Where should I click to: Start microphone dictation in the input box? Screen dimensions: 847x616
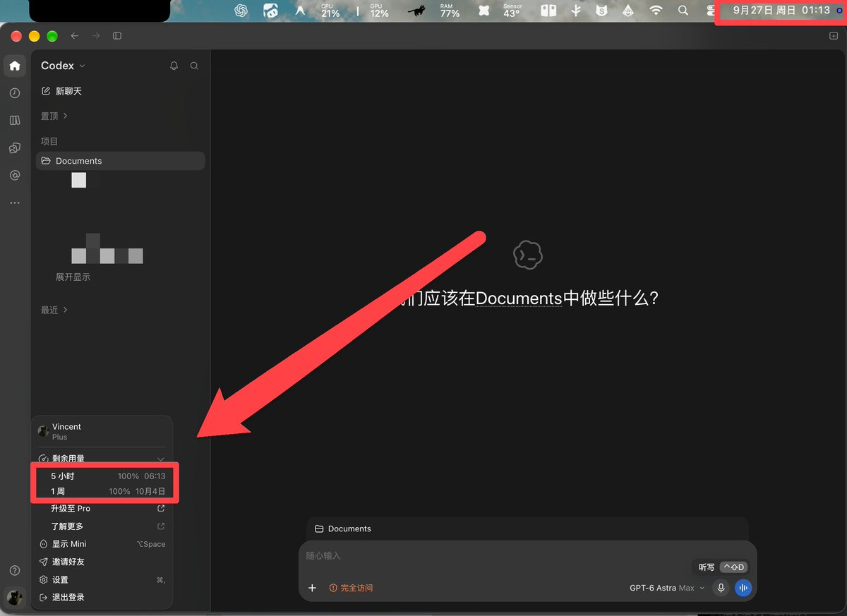tap(721, 588)
